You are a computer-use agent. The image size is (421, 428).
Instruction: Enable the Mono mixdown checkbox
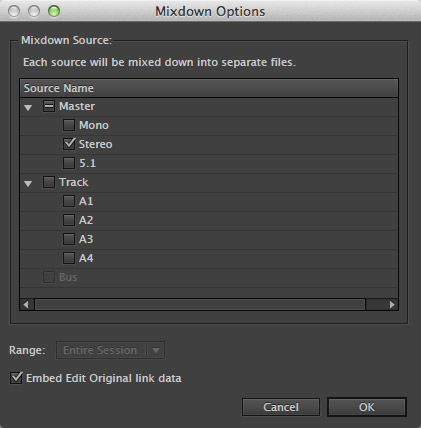[x=69, y=125]
